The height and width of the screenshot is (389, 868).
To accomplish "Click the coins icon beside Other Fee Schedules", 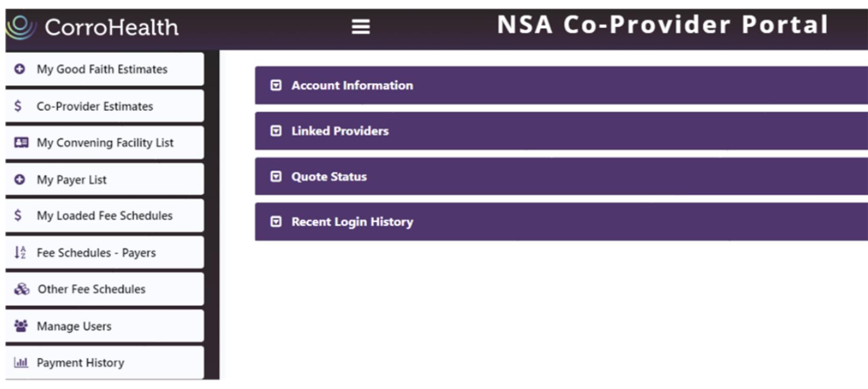I will point(22,289).
